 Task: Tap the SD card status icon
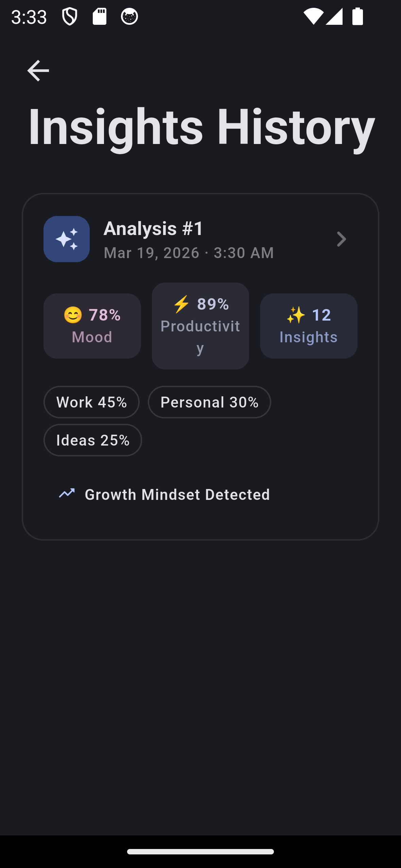click(100, 16)
